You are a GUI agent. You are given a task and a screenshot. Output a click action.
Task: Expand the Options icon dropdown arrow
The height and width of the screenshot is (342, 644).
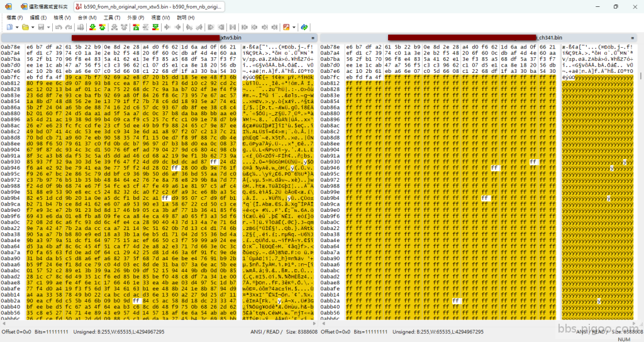coord(294,27)
